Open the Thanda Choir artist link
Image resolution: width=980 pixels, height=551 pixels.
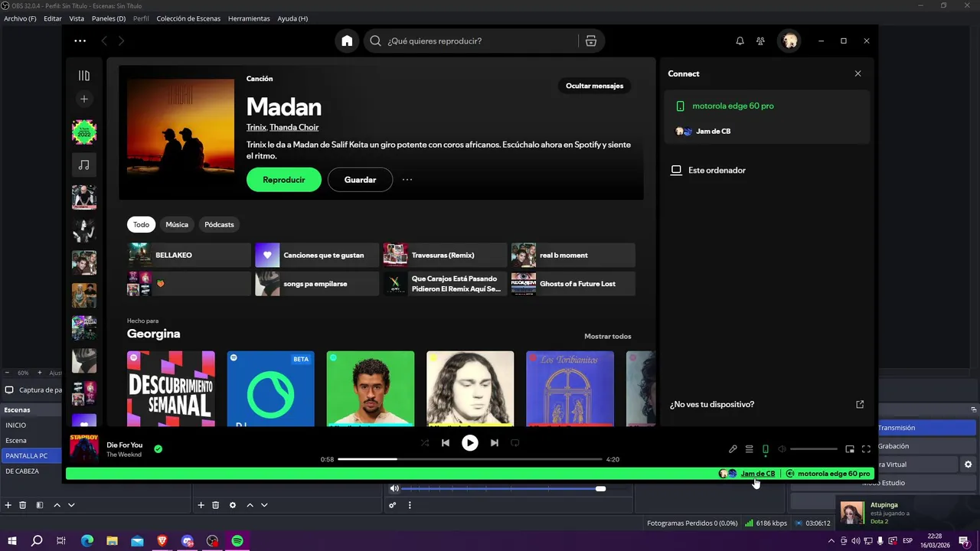[x=294, y=127]
